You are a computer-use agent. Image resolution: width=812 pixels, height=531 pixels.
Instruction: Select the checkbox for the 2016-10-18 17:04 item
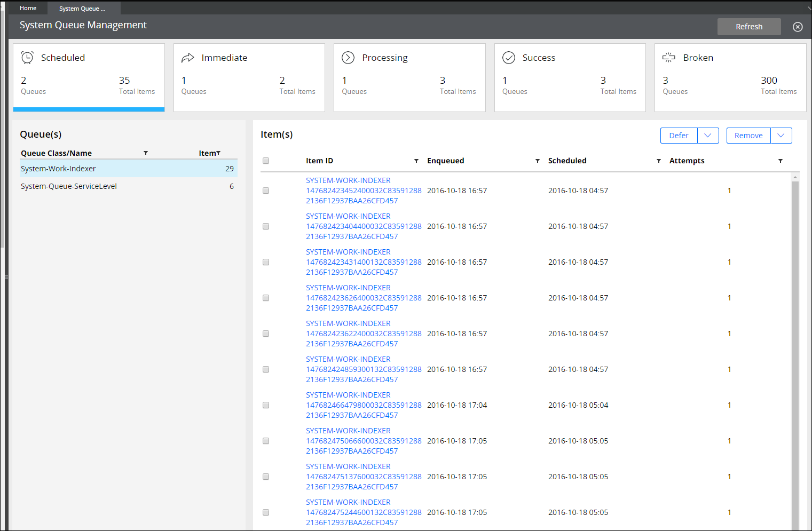(x=265, y=405)
